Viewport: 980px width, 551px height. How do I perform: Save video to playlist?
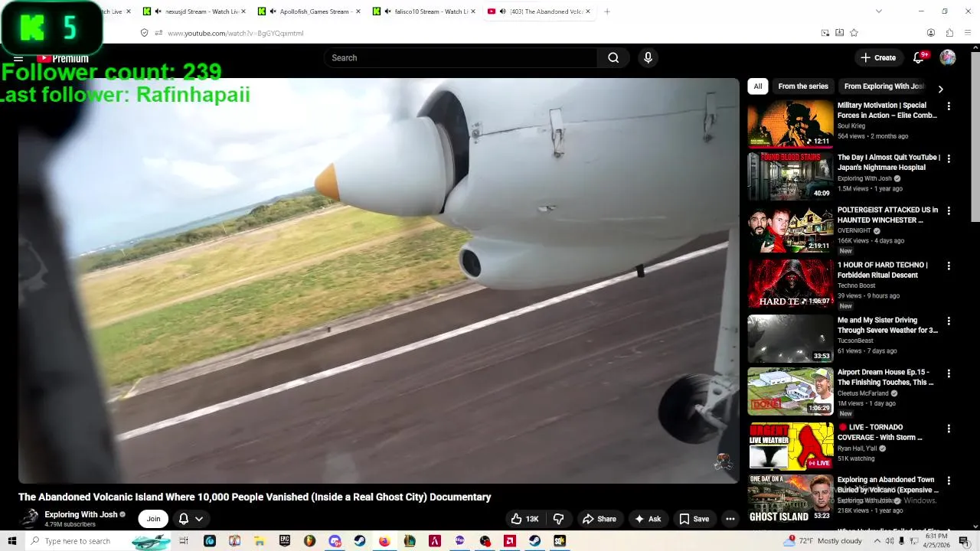click(x=694, y=519)
